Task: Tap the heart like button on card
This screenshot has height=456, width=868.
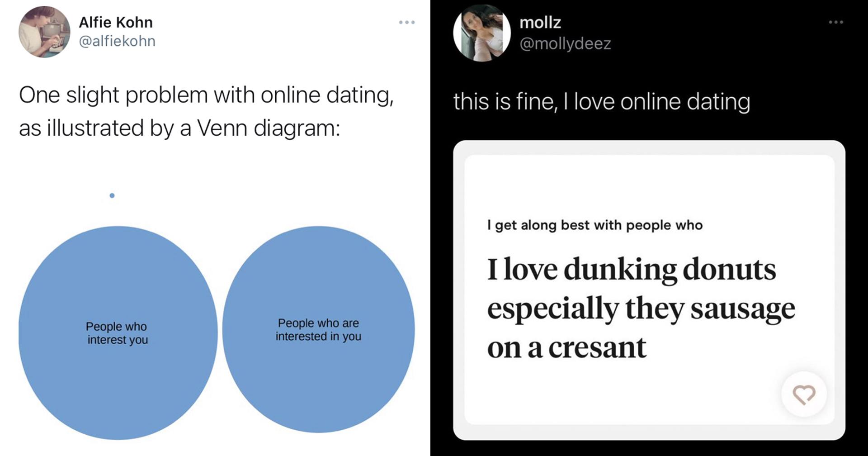Action: [804, 394]
